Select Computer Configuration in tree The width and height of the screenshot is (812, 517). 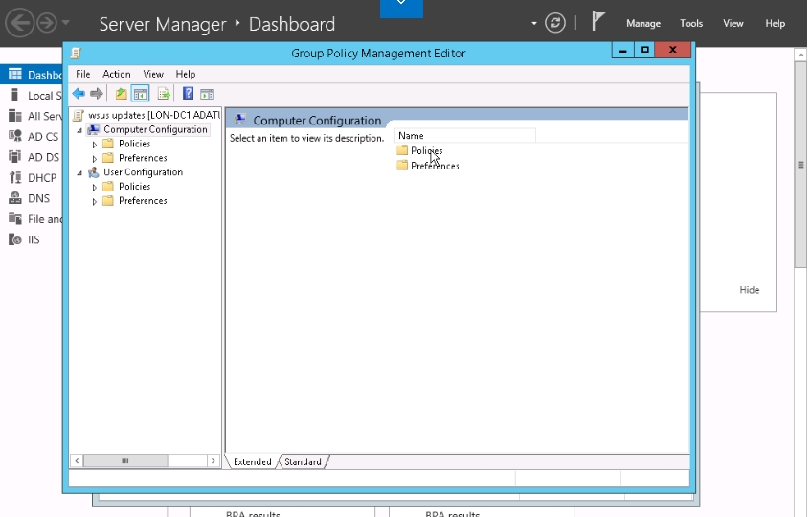point(148,129)
